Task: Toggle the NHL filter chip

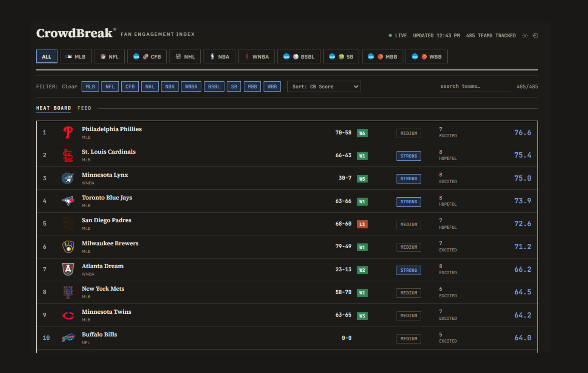Action: (x=150, y=87)
